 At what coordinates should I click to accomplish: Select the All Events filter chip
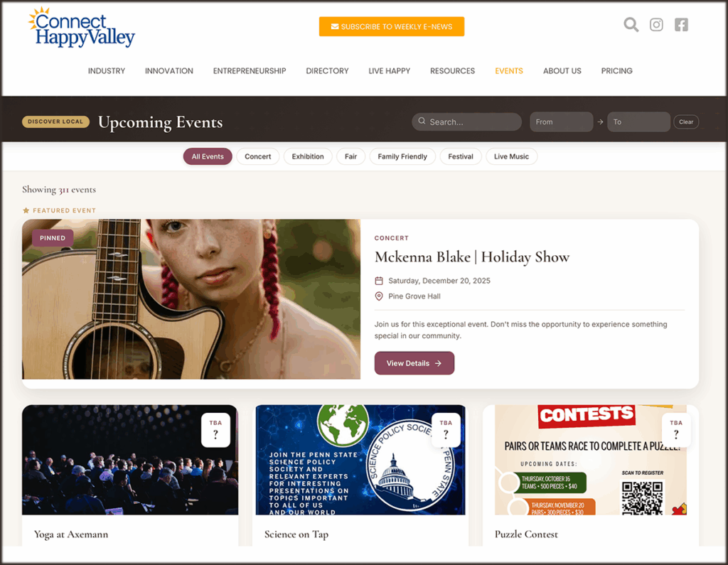208,156
